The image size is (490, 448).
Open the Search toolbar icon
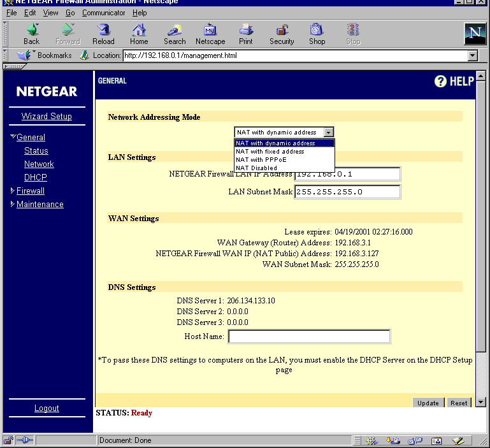175,30
